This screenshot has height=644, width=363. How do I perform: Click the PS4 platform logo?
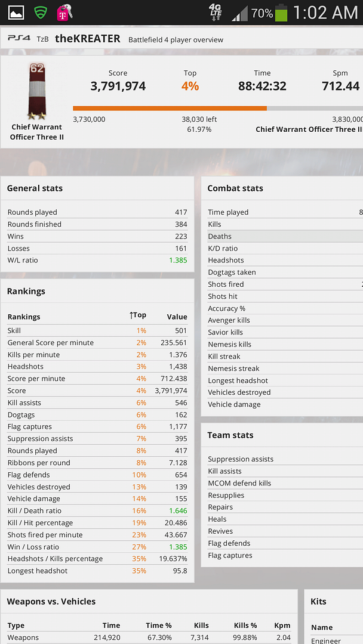click(x=19, y=39)
